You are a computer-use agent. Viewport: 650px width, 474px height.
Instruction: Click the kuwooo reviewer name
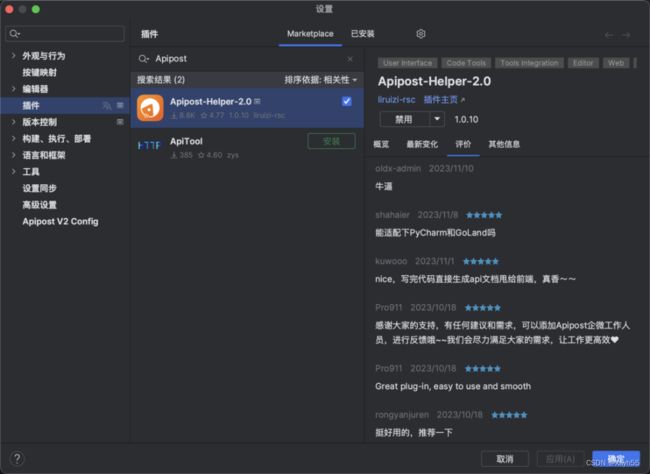tap(391, 261)
